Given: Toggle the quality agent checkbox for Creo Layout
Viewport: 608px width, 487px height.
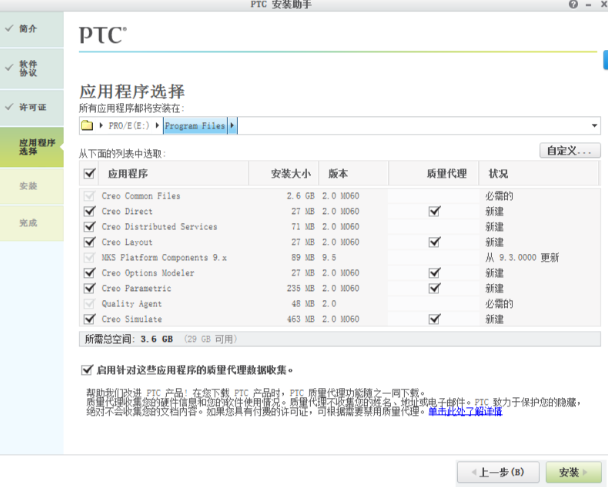Looking at the screenshot, I should [x=433, y=242].
